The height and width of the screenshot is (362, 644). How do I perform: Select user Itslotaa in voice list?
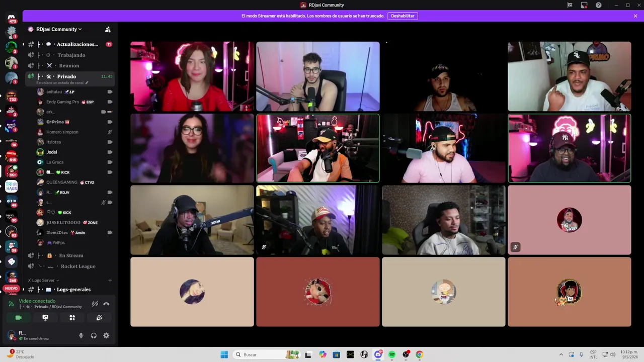click(x=75, y=142)
